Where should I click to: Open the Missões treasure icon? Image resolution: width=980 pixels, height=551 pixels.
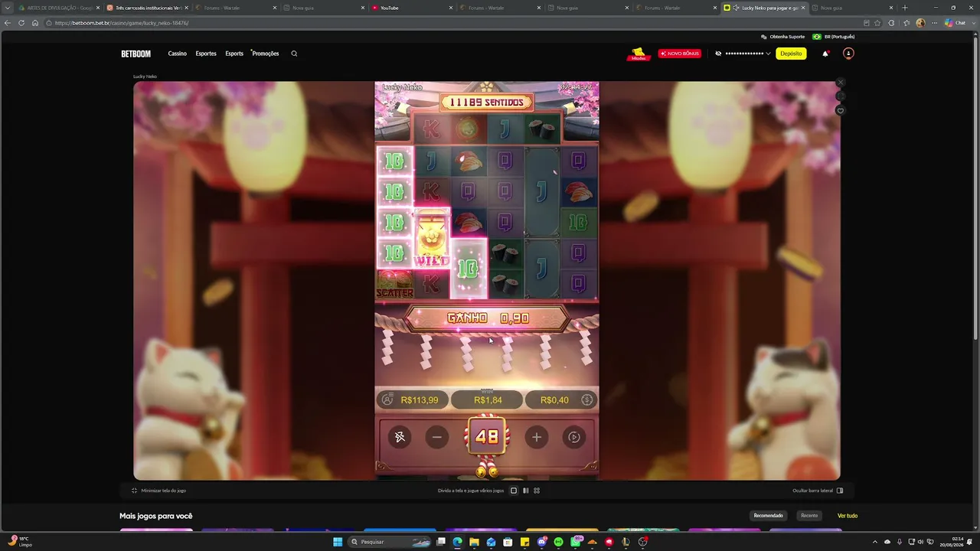[639, 54]
